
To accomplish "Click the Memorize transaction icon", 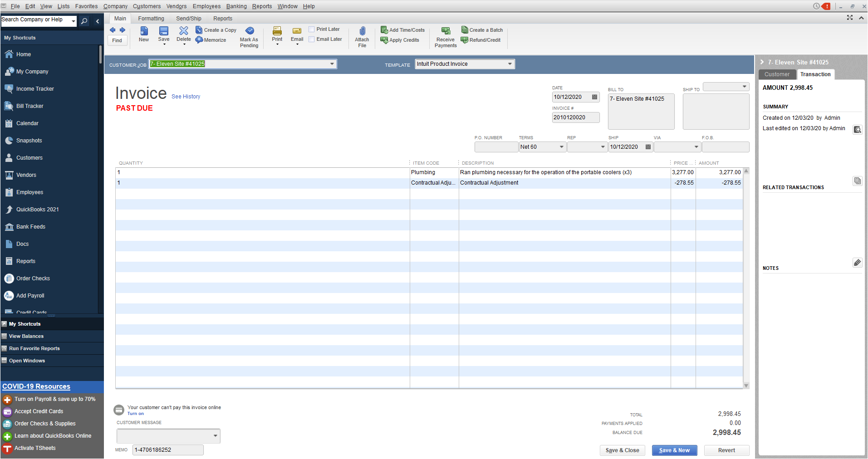I will pos(199,40).
